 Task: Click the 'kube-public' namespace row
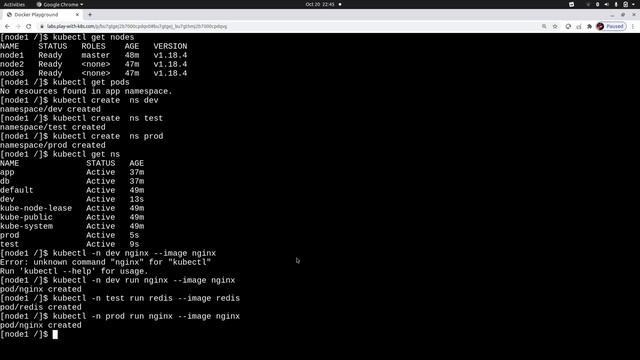coord(72,217)
